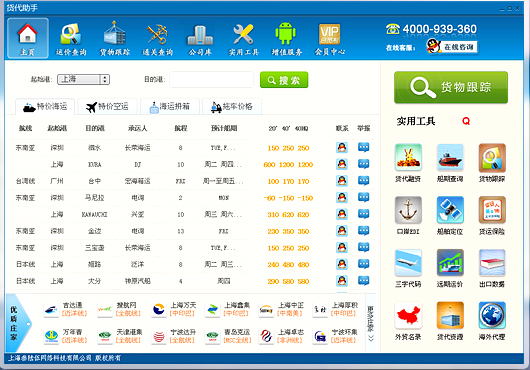Click the green 搜索 button
Image resolution: width=530 pixels, height=370 pixels.
tap(284, 80)
